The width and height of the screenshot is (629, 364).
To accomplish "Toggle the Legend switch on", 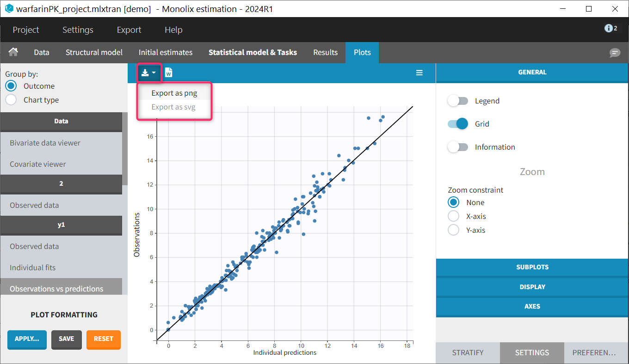I will pos(457,101).
